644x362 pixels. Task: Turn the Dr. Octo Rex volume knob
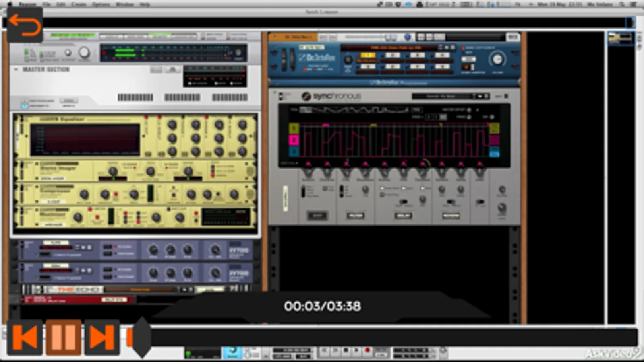497,60
